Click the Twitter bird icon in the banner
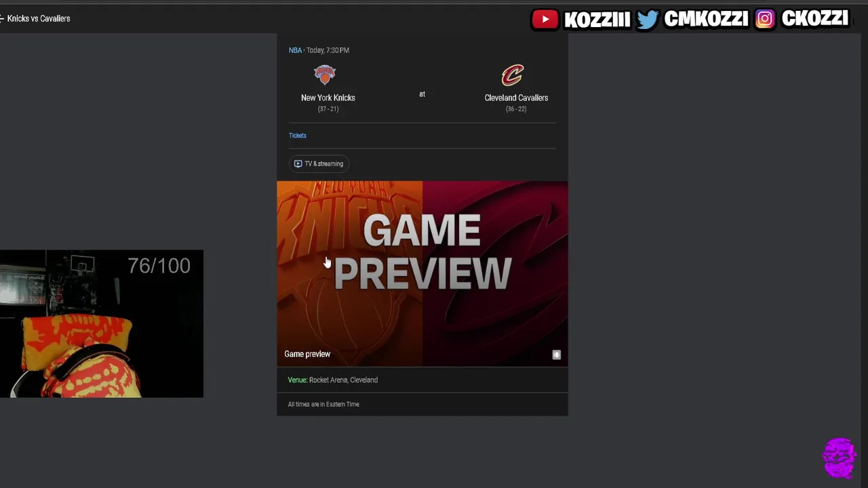868x488 pixels. (x=647, y=19)
